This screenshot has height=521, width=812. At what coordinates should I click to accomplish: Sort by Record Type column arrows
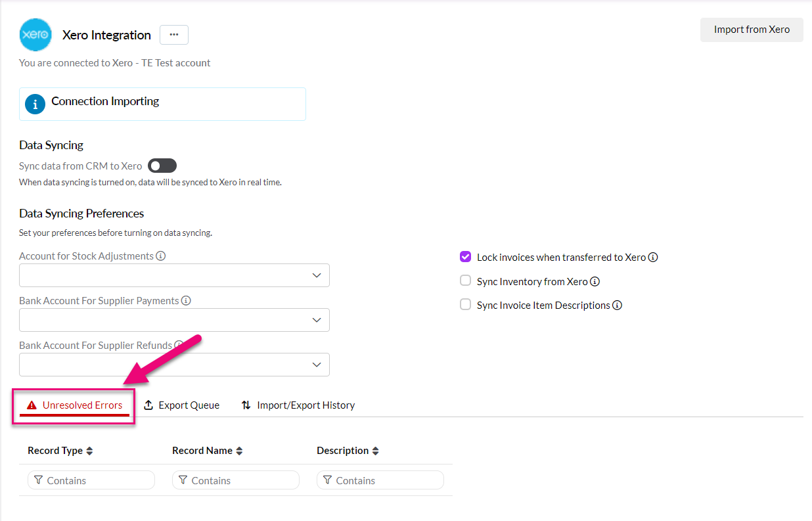pyautogui.click(x=90, y=451)
